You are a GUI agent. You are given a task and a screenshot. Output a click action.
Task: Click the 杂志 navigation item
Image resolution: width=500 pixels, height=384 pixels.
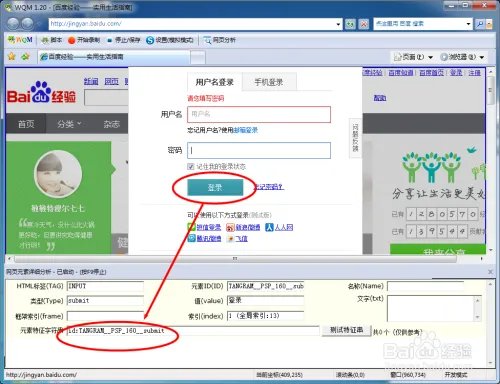click(x=111, y=124)
